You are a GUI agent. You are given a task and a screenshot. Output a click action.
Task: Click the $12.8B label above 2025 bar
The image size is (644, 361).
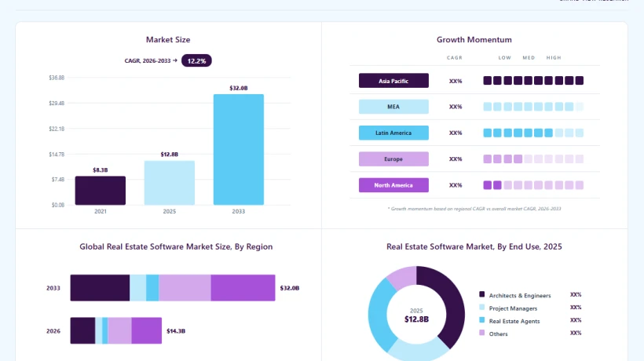(x=169, y=155)
